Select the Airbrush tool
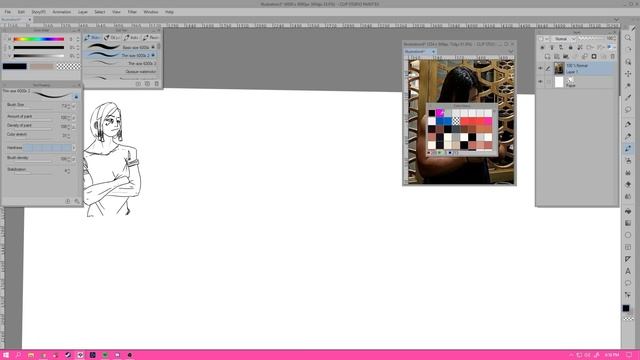The height and width of the screenshot is (360, 640). pos(628,160)
